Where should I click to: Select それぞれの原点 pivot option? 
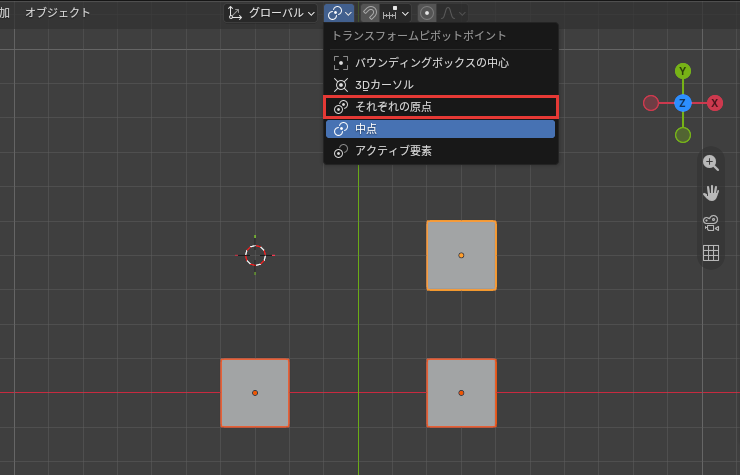[x=440, y=107]
